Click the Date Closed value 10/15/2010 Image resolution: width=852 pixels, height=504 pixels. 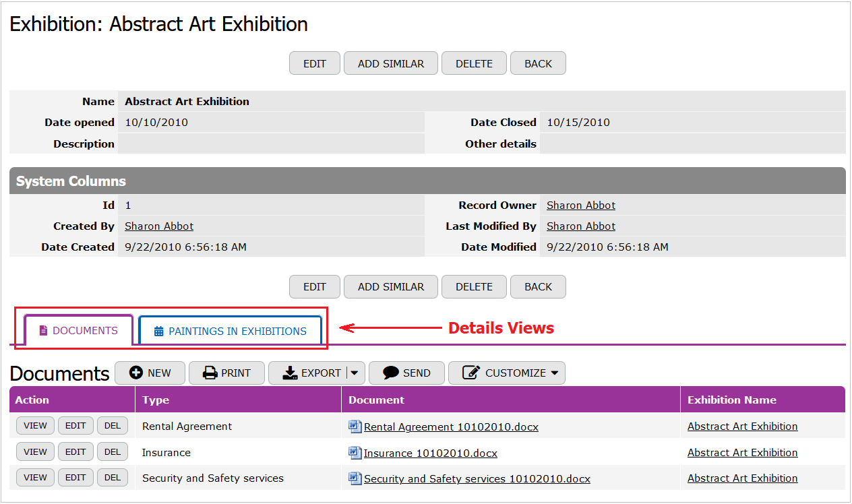578,123
